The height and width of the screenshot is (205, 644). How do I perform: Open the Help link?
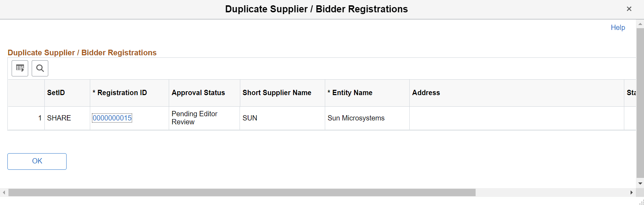tap(618, 27)
